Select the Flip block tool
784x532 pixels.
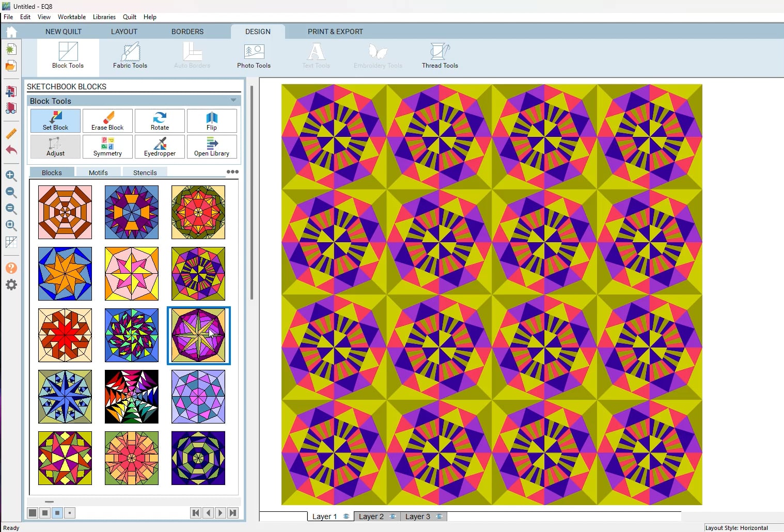click(x=212, y=121)
